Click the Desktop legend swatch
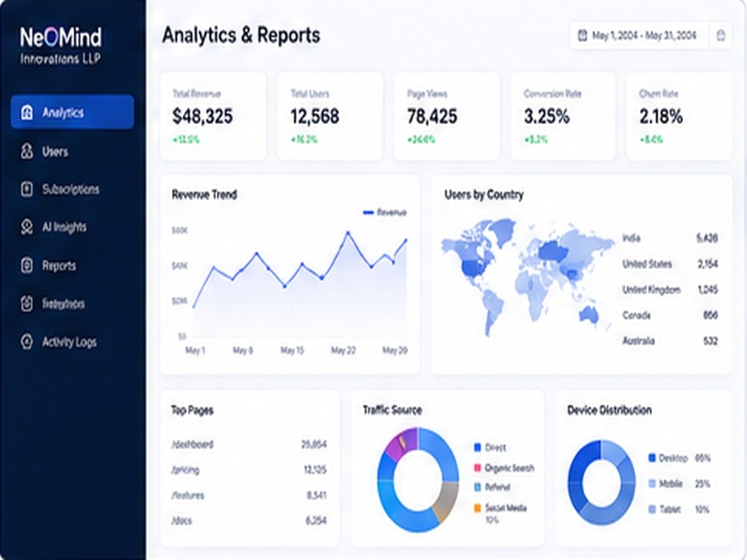 [652, 458]
